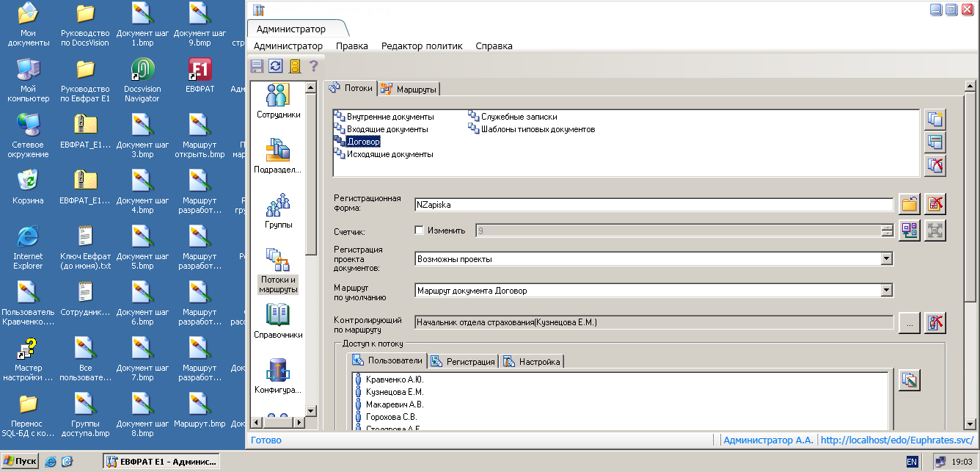Screen dimensions: 980x472
Task: Click the Контролирующий по маршруту field
Action: pos(654,322)
